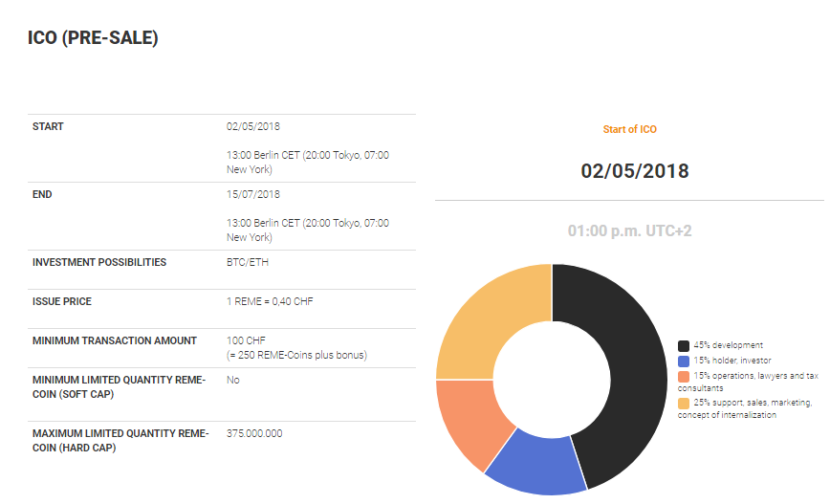
Task: Click the HARD CAP row label
Action: tap(120, 441)
